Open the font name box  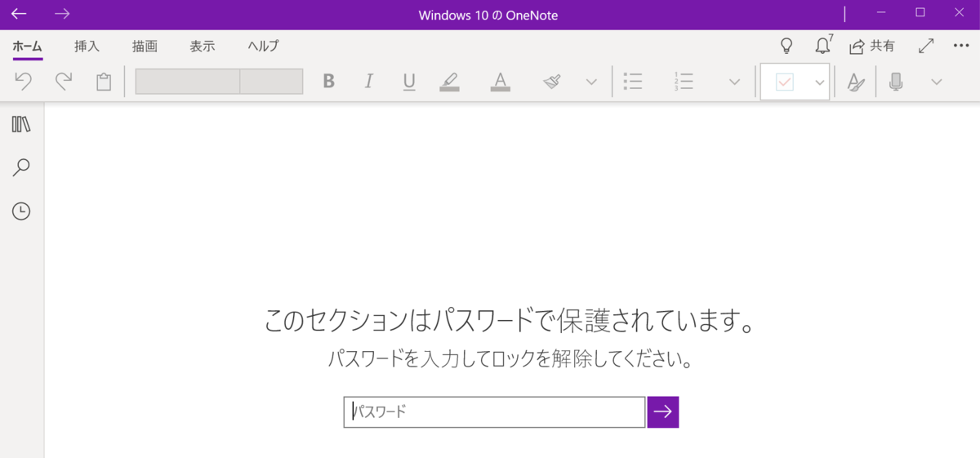(x=187, y=82)
